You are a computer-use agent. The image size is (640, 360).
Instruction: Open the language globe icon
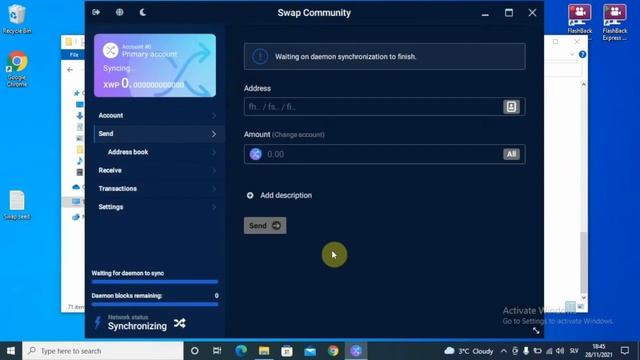120,12
